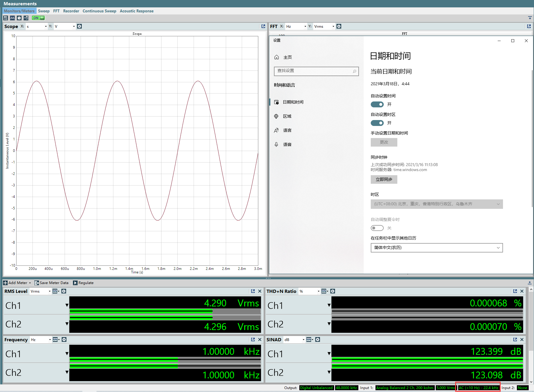This screenshot has width=534, height=392.
Task: Open SINAD meter settings gear
Action: (x=318, y=339)
